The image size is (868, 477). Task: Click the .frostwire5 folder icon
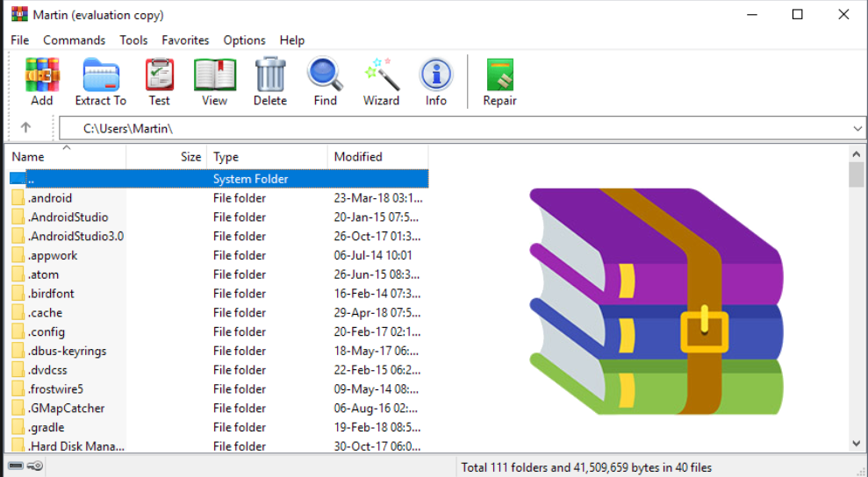[x=18, y=389]
